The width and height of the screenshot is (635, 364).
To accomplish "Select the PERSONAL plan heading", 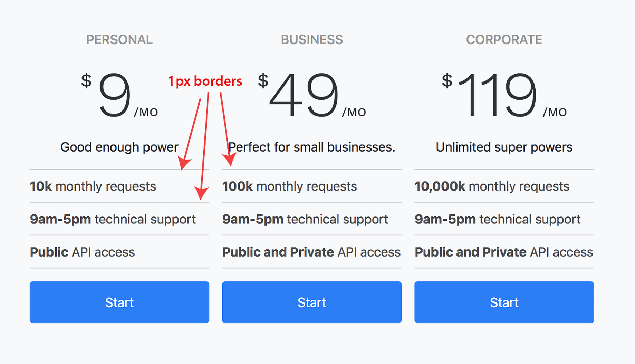I will click(x=119, y=40).
